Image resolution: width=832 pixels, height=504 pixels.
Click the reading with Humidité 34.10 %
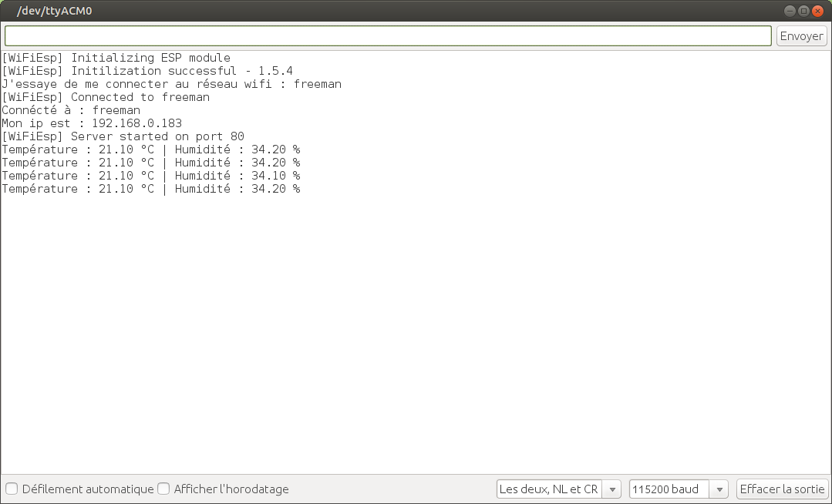point(150,176)
